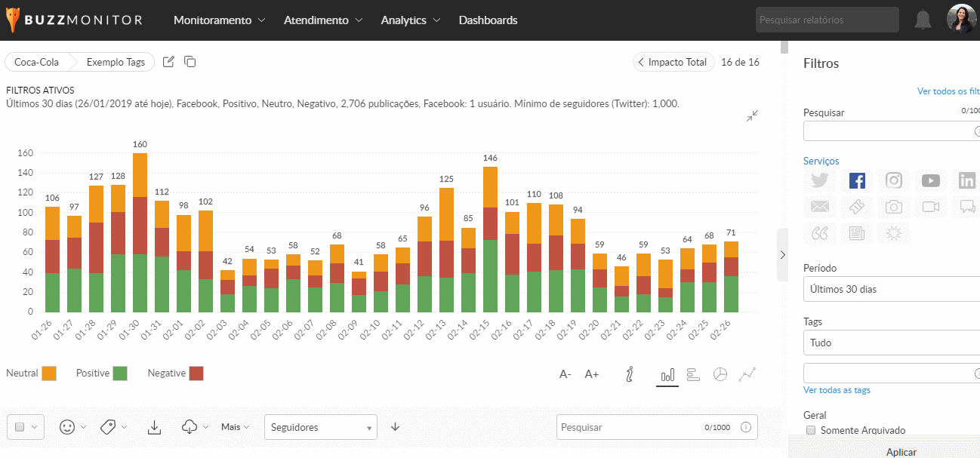Screen dimensions: 980x458
Task: Click the Ver todas as tags link
Action: click(x=837, y=390)
